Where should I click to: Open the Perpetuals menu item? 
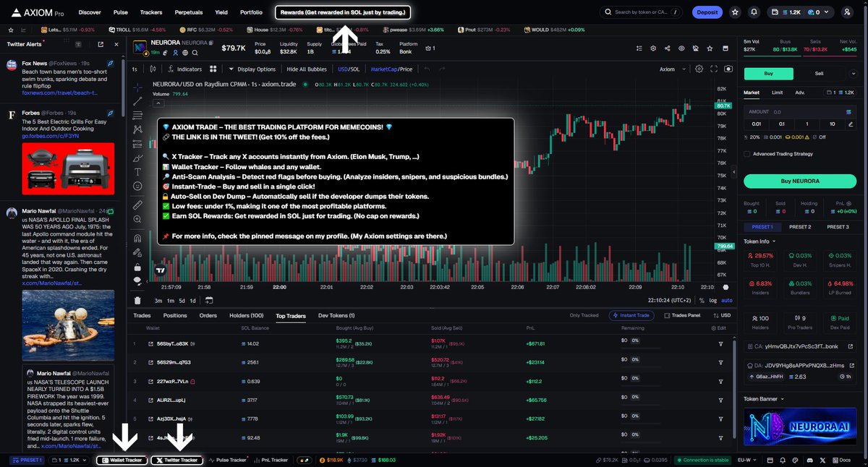tap(189, 12)
